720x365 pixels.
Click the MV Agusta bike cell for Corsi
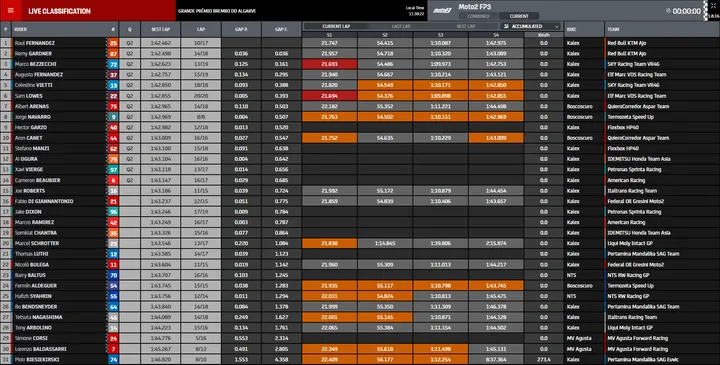click(584, 338)
